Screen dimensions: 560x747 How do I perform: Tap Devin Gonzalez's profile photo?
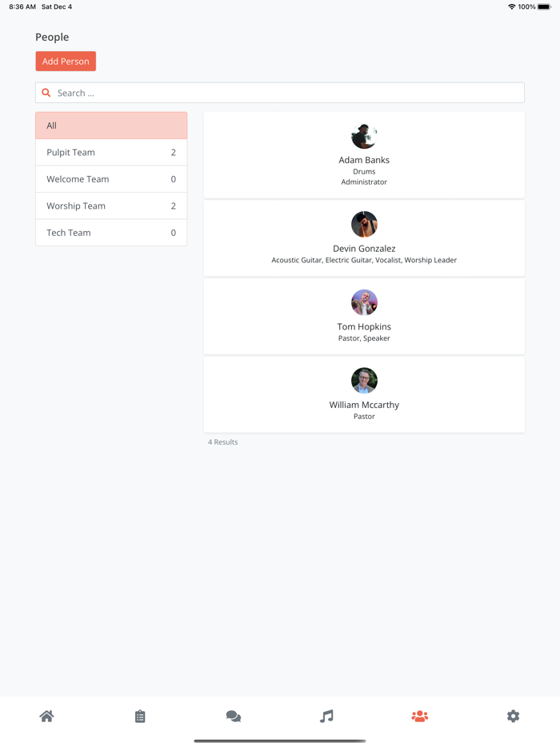point(364,224)
